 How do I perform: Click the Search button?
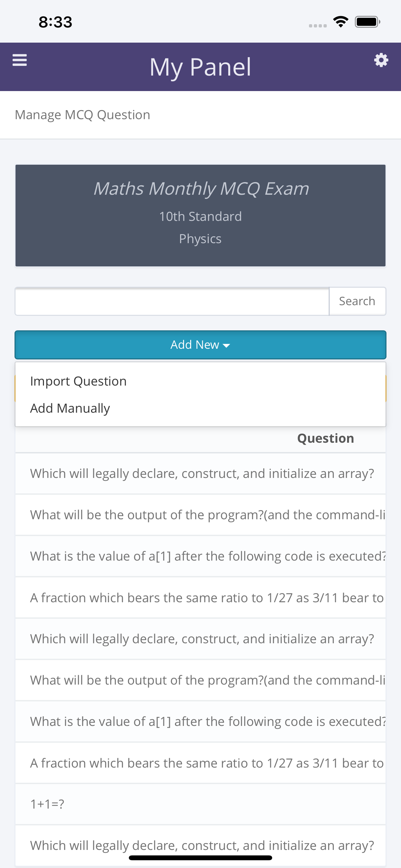pyautogui.click(x=357, y=301)
